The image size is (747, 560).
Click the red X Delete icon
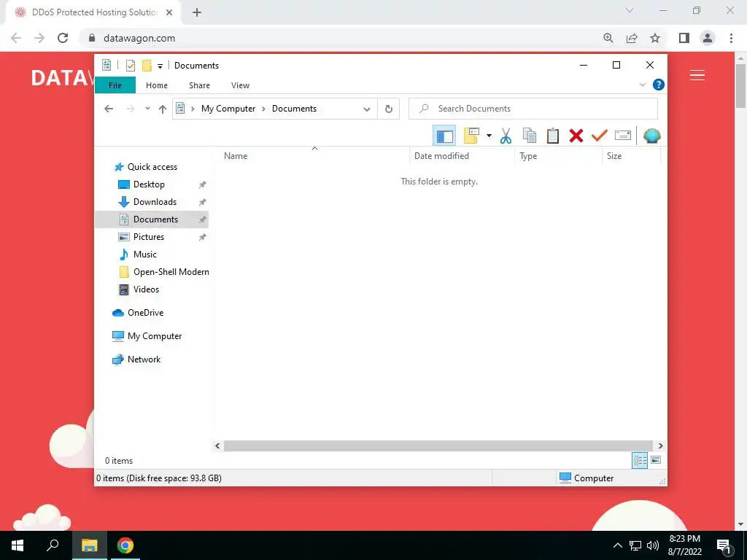[x=576, y=136]
